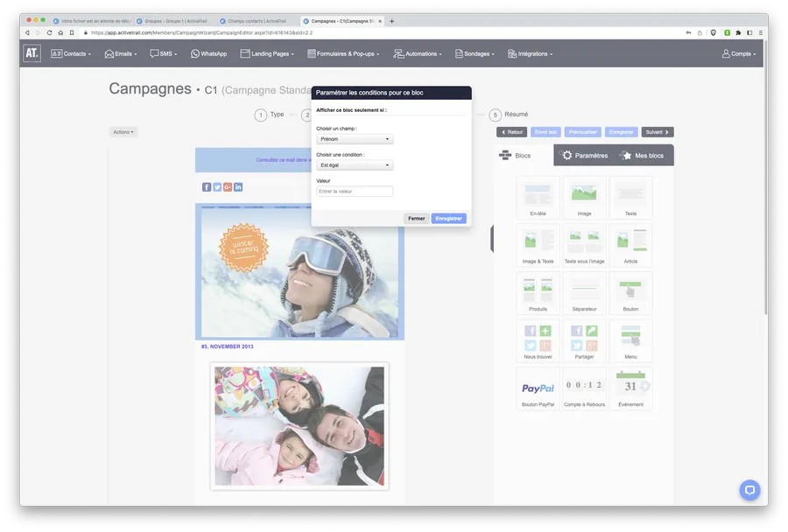Click the Suivant button
This screenshot has width=788, height=532.
(x=658, y=132)
